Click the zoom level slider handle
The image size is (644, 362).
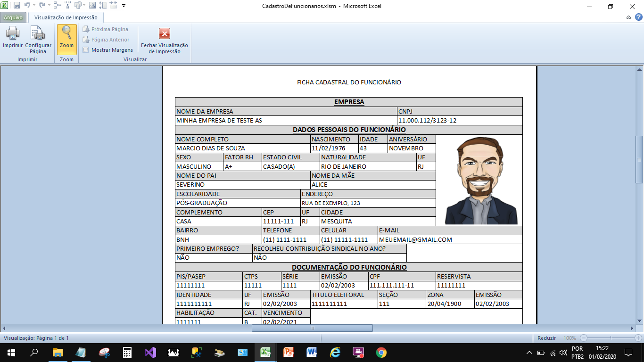click(611, 338)
